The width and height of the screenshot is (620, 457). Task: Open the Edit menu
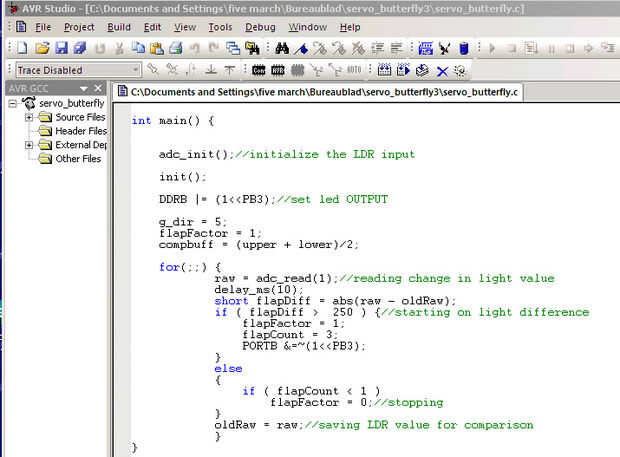[x=152, y=27]
